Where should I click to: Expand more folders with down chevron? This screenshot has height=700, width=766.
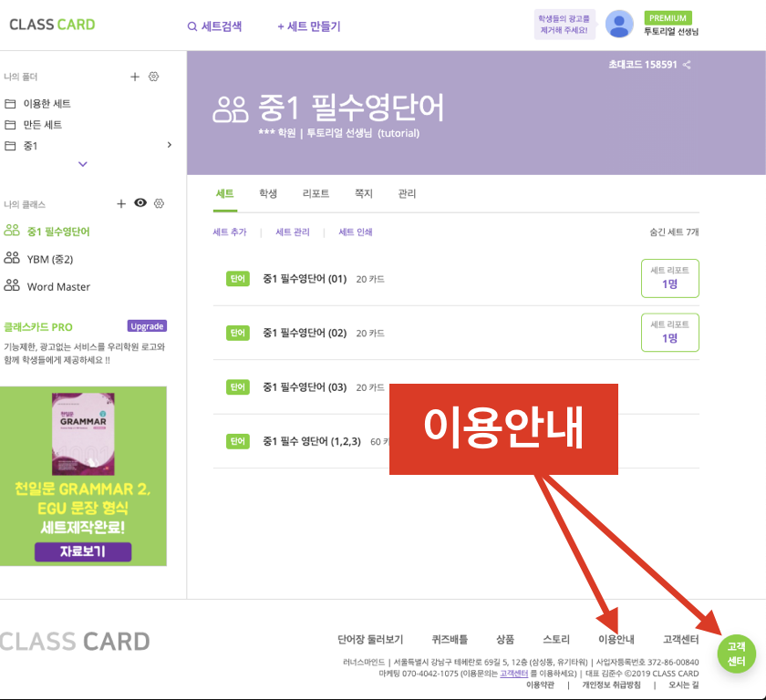83,164
